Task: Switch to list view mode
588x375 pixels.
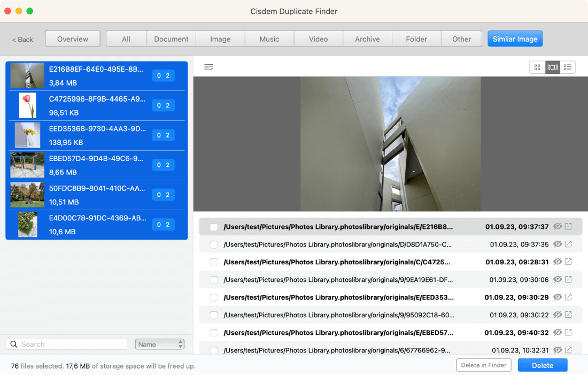Action: tap(568, 67)
